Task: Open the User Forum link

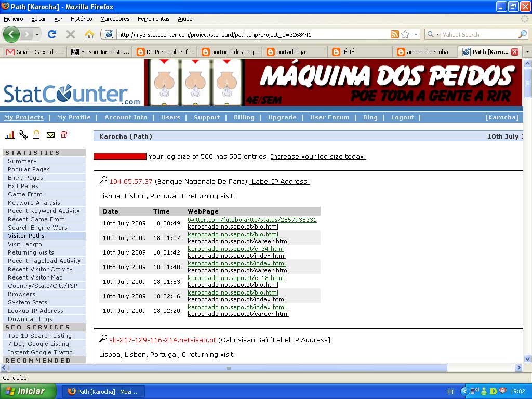Action: (329, 117)
